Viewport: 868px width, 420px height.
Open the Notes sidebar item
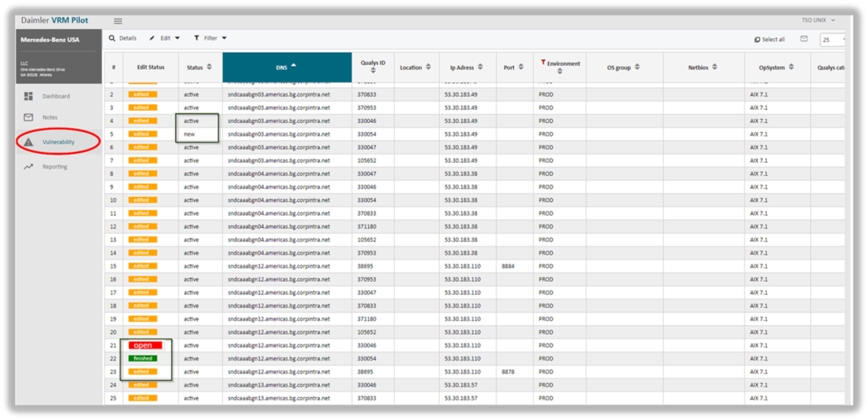(50, 117)
